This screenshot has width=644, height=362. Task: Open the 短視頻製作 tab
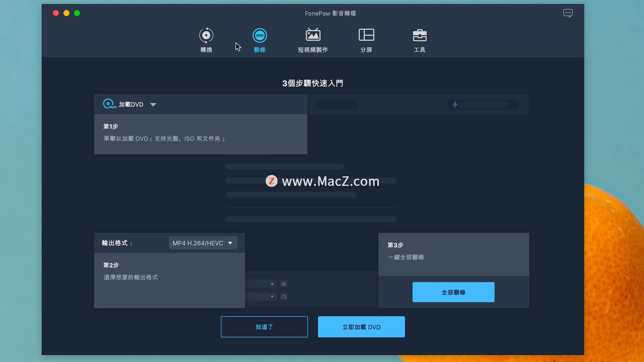313,40
